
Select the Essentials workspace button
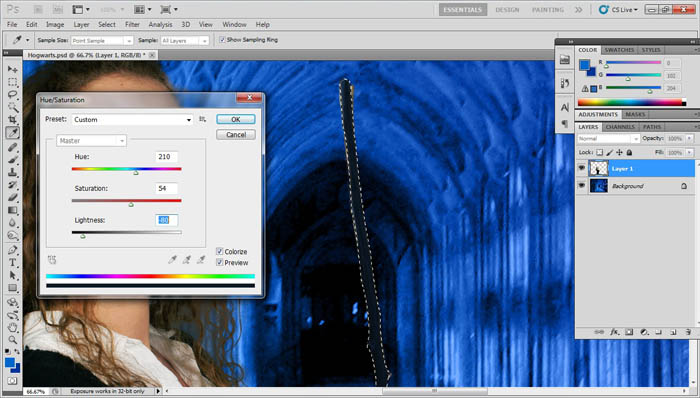tap(462, 9)
